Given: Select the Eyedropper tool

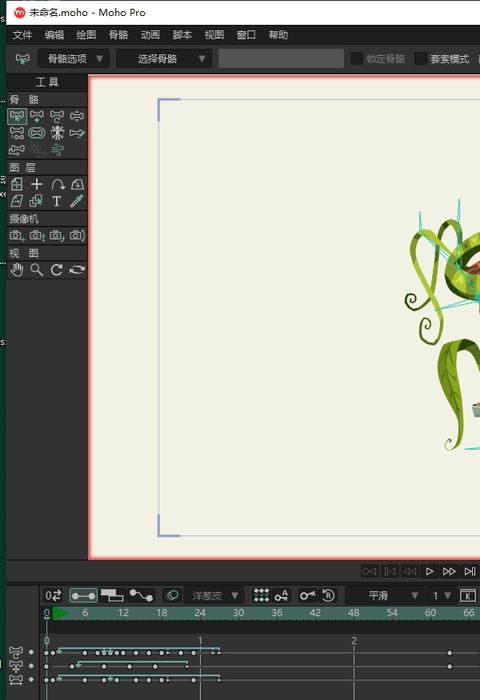Looking at the screenshot, I should click(77, 201).
